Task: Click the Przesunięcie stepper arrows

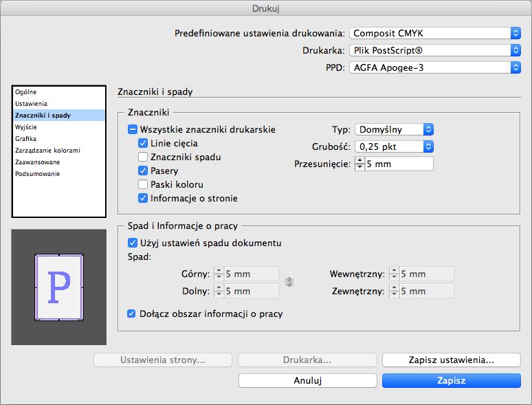Action: pyautogui.click(x=359, y=164)
